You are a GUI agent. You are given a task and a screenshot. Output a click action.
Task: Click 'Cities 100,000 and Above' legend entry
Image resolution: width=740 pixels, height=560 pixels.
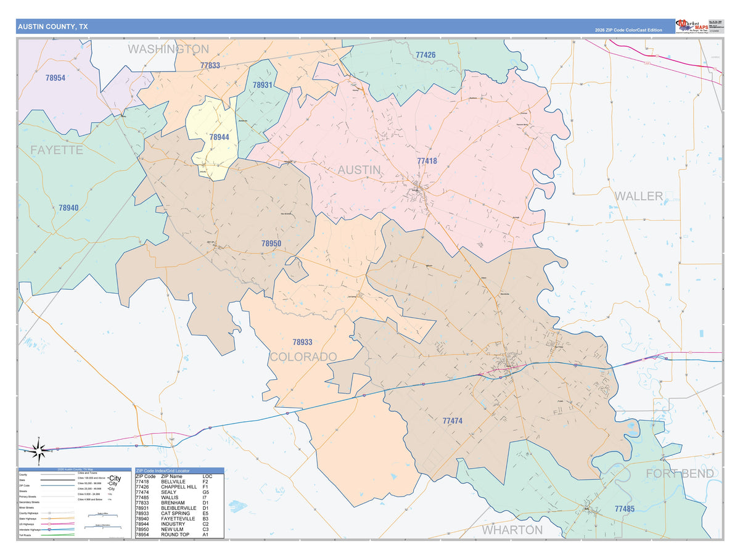click(91, 478)
